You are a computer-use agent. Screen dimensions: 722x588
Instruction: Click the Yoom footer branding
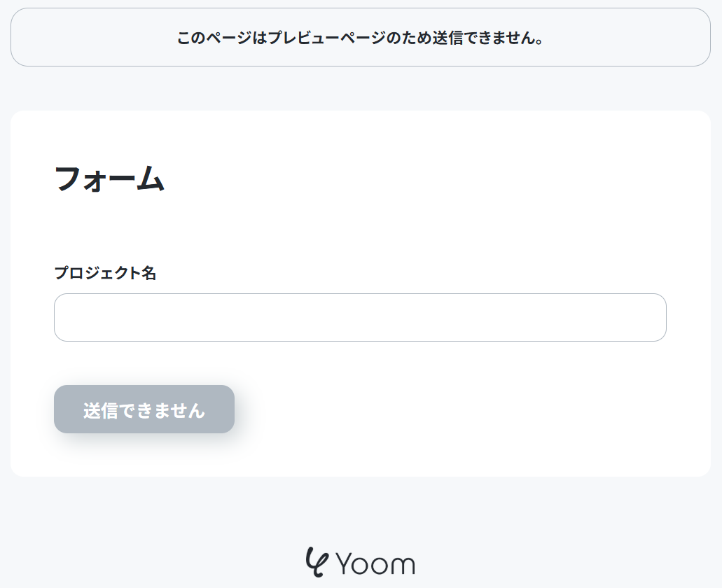[361, 562]
